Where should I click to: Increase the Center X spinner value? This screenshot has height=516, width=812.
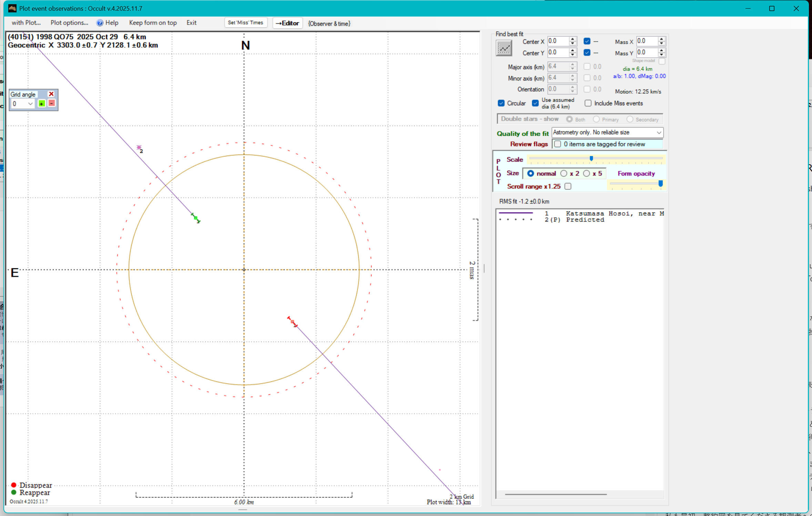pos(573,39)
